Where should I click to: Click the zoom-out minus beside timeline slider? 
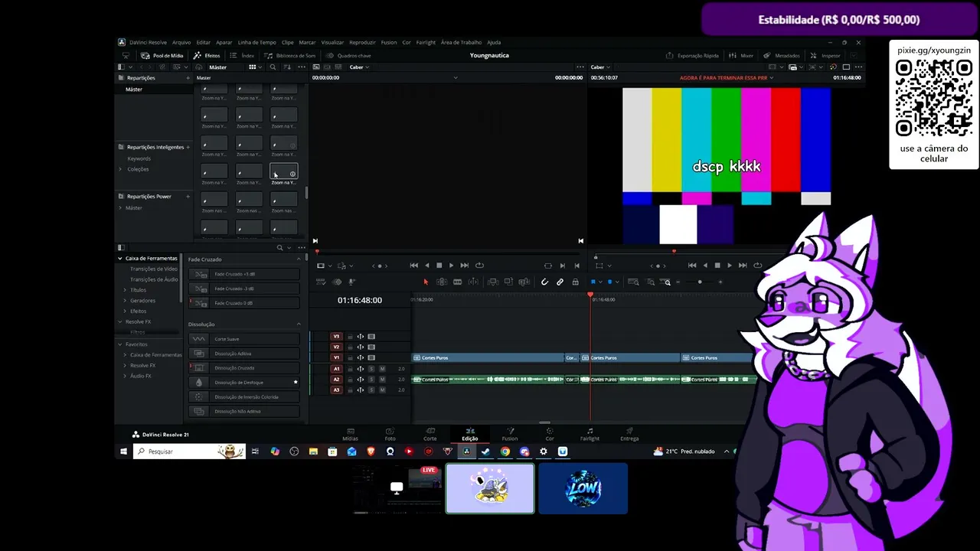(679, 282)
